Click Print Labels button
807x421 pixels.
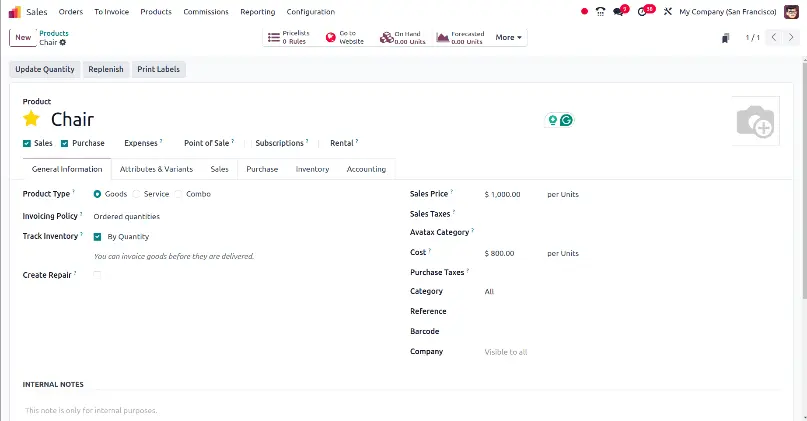tap(159, 69)
